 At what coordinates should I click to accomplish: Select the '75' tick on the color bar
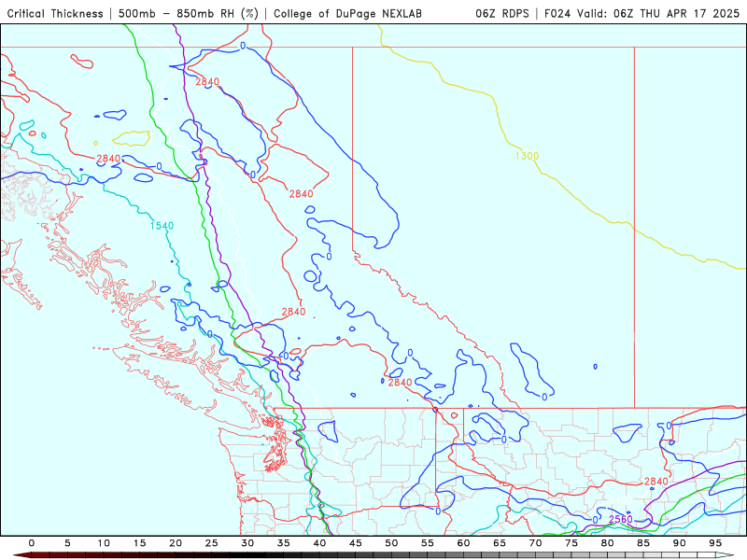point(571,543)
